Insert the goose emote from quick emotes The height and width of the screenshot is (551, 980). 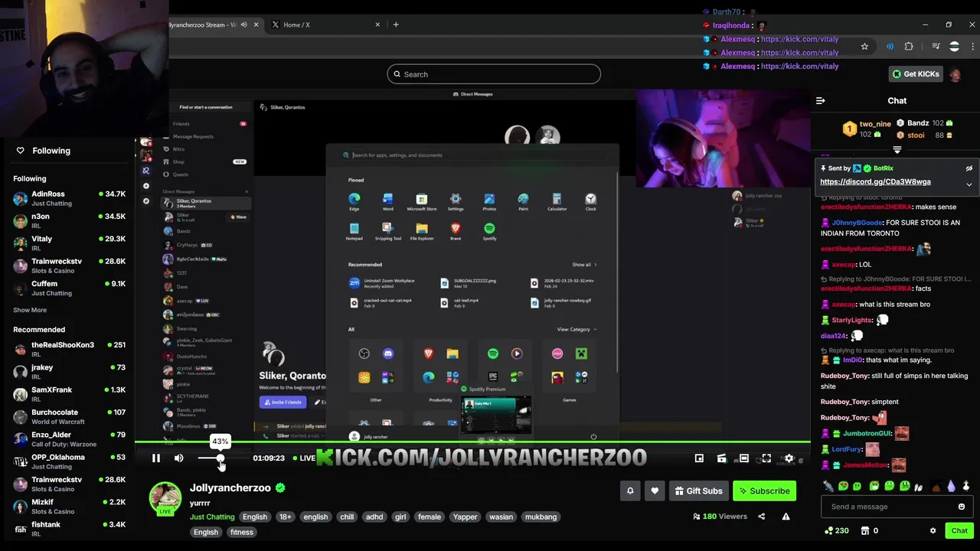pos(966,486)
